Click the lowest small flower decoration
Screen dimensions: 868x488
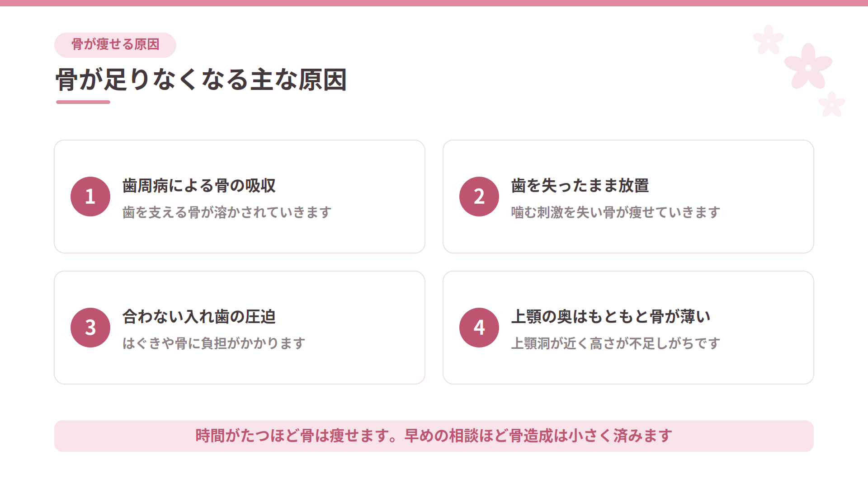pyautogui.click(x=832, y=104)
